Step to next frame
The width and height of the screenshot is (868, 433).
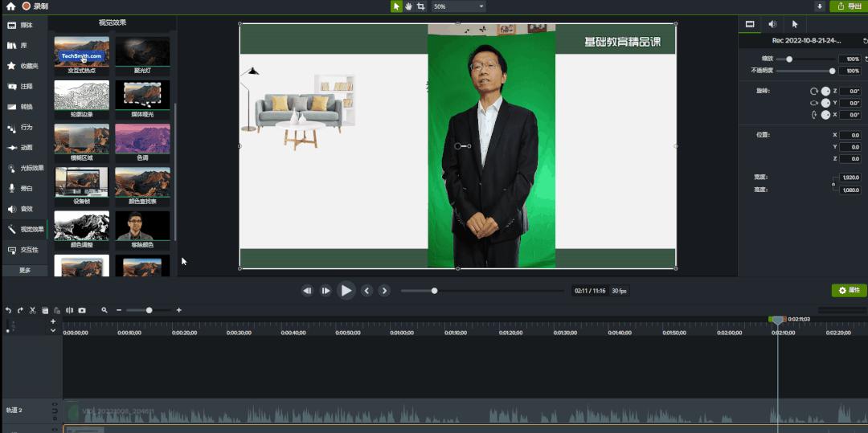[x=326, y=290]
